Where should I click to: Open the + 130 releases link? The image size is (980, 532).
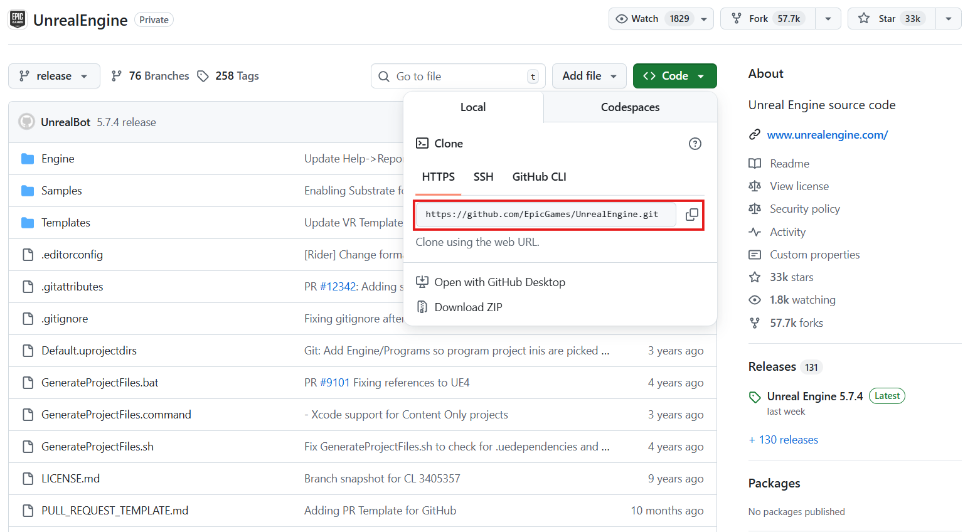[x=783, y=440]
